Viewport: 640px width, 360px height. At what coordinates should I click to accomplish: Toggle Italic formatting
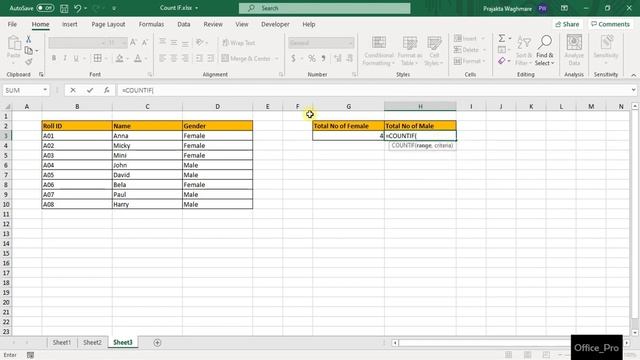click(65, 59)
